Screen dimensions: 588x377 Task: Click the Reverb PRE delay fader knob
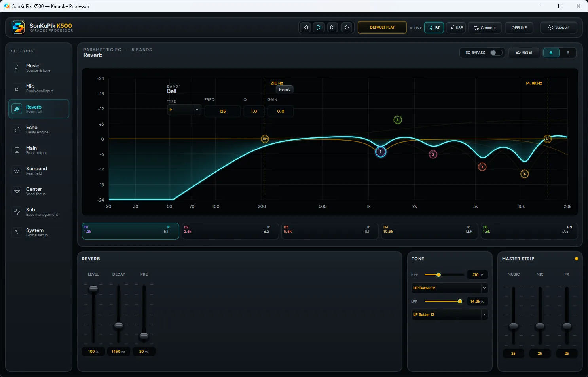pyautogui.click(x=144, y=336)
